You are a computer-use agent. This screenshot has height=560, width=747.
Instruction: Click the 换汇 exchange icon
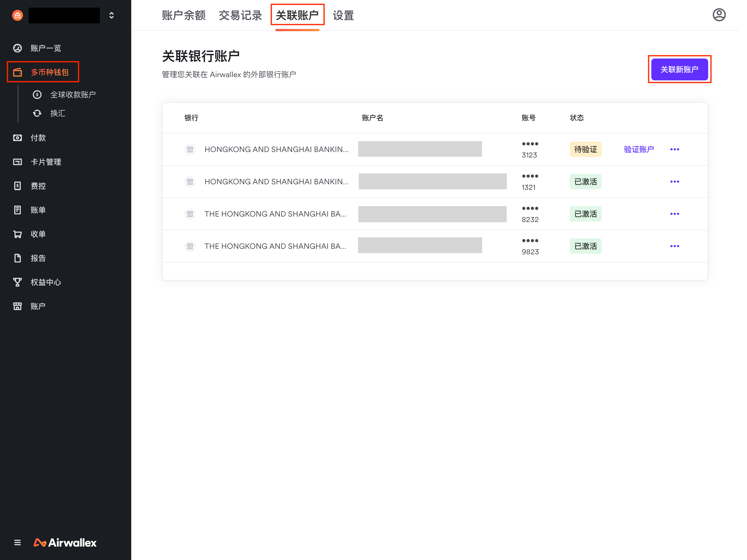(37, 113)
